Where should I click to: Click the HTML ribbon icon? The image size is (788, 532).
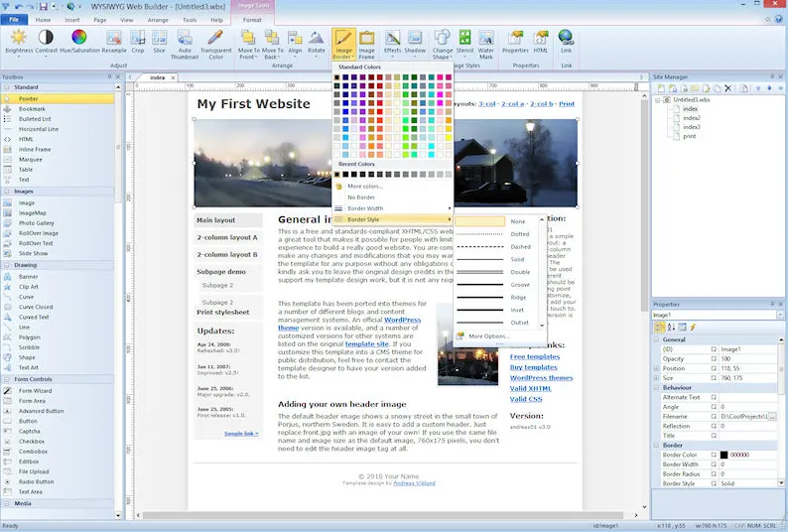pos(541,37)
